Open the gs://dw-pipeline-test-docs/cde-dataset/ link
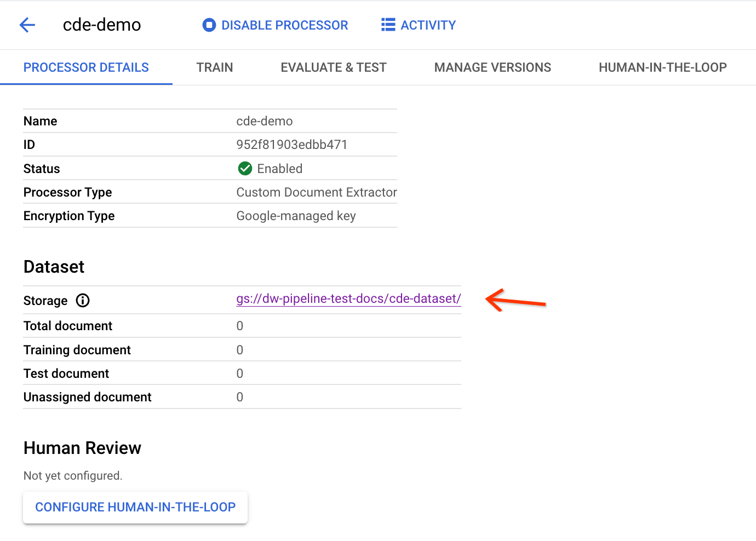This screenshot has height=541, width=756. pyautogui.click(x=348, y=299)
